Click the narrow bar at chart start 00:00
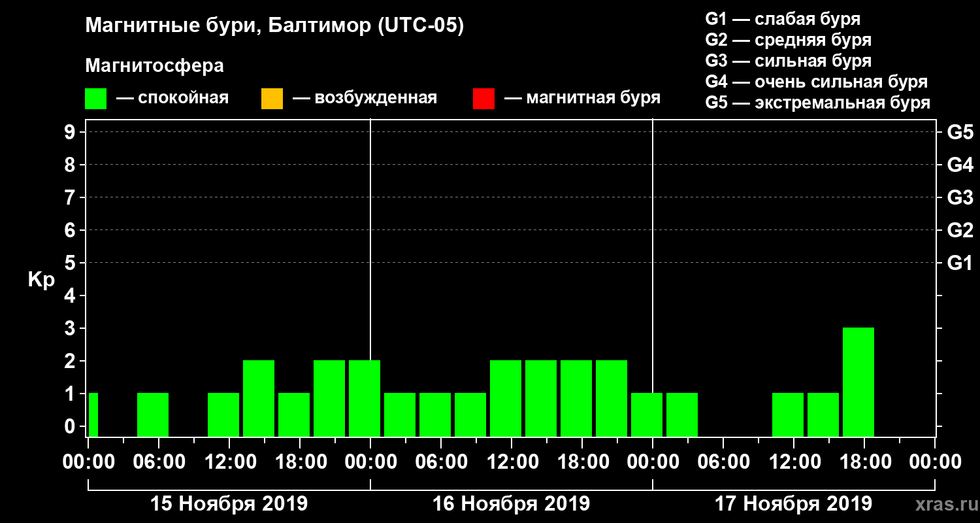 93,414
